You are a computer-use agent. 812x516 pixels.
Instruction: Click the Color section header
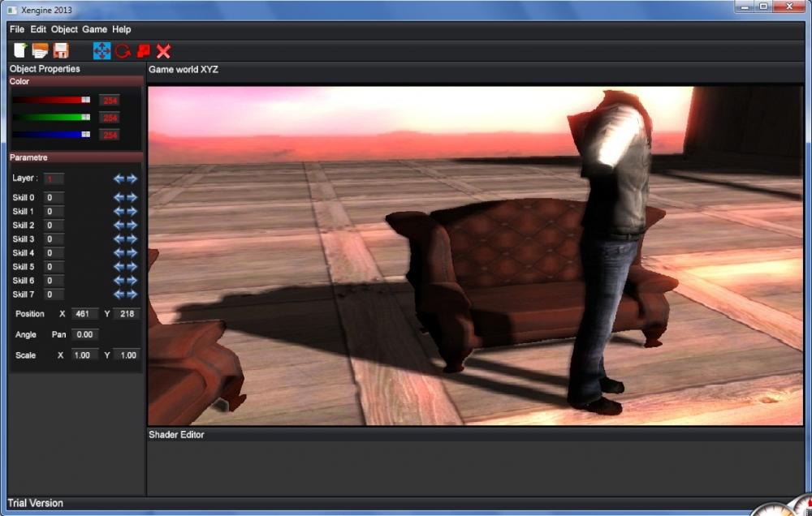coord(76,81)
